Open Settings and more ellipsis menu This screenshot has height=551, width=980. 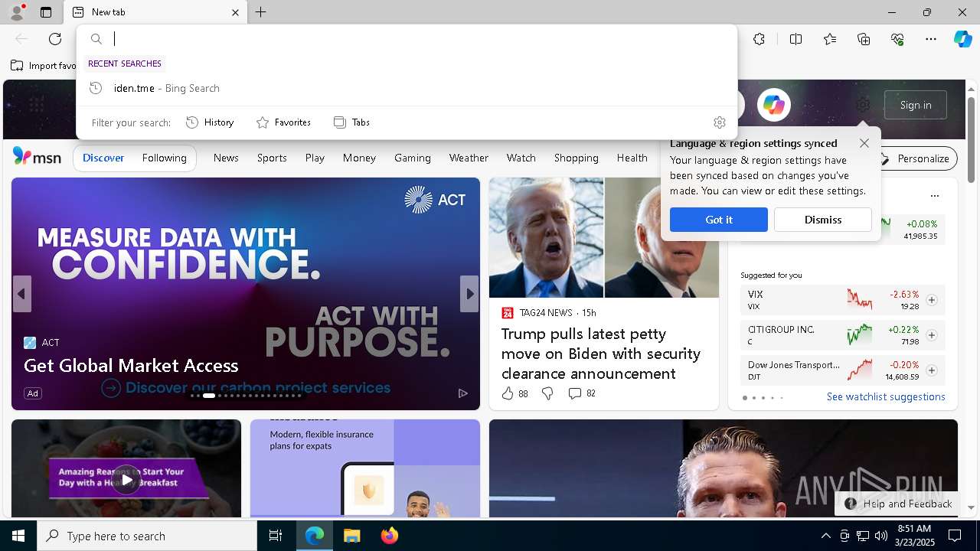[931, 39]
